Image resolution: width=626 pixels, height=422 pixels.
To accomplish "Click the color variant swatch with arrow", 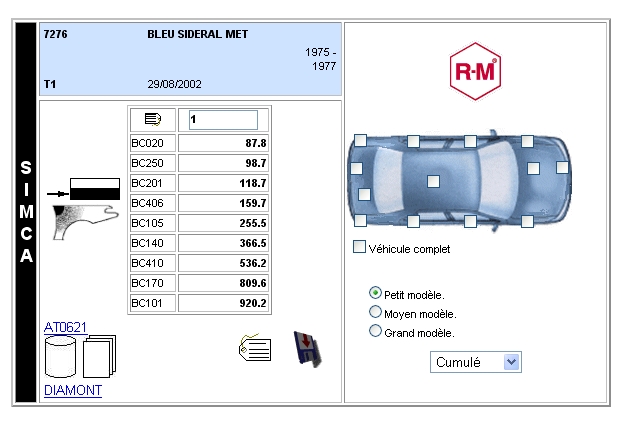I will tap(83, 189).
